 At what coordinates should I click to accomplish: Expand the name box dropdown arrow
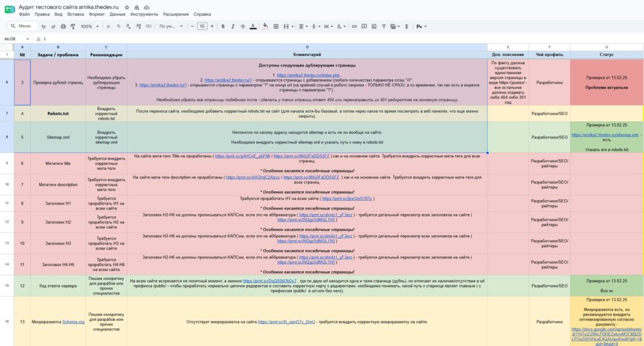click(28, 39)
